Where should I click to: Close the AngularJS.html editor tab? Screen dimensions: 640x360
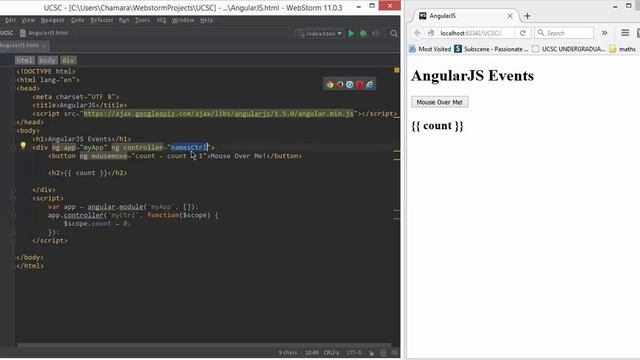pos(44,45)
